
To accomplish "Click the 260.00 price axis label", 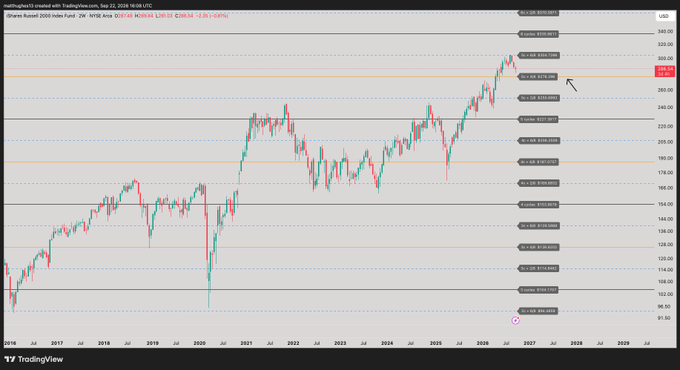I will [x=665, y=90].
